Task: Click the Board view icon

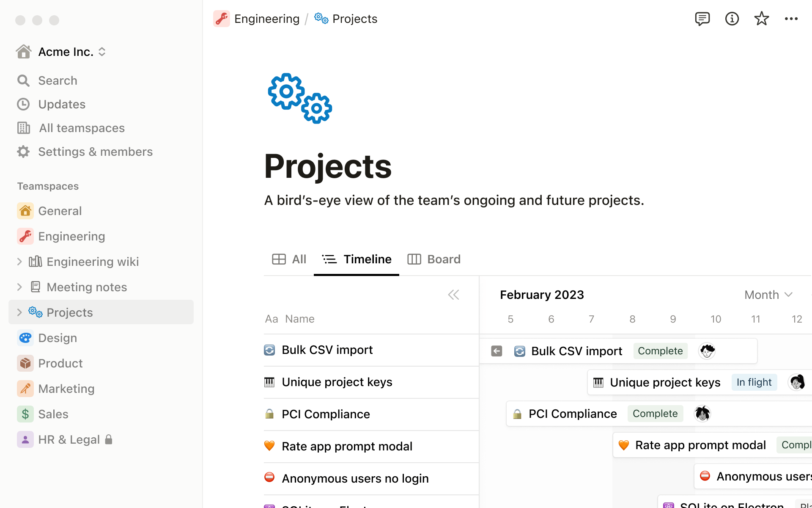Action: point(414,259)
